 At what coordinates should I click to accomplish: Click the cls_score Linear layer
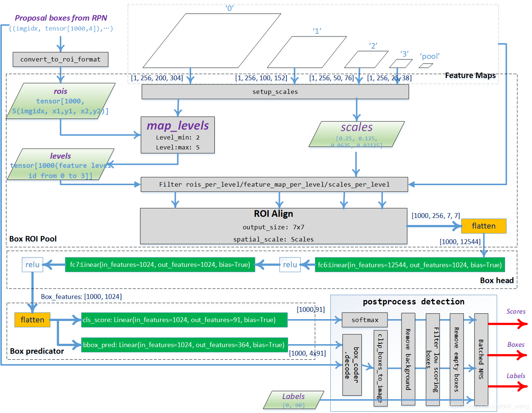pyautogui.click(x=184, y=320)
